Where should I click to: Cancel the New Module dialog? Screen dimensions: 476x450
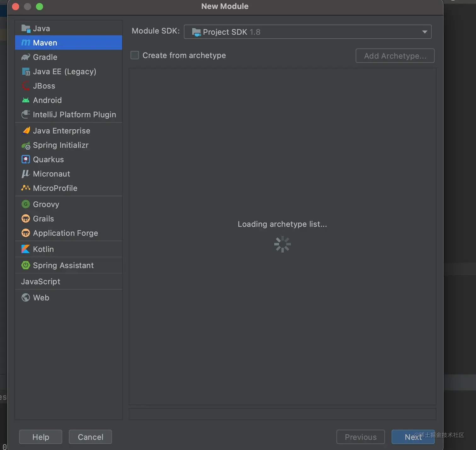click(90, 437)
